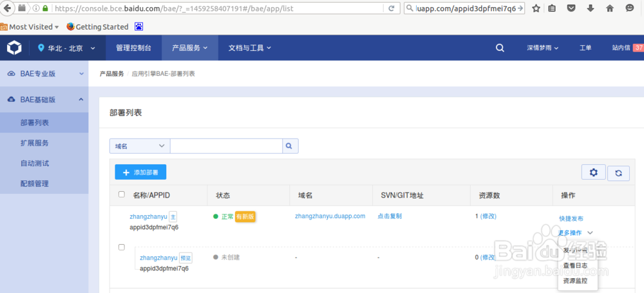Screen dimensions: 644x293
Task: Open the preview zhangzhanyu app link
Action: 158,258
